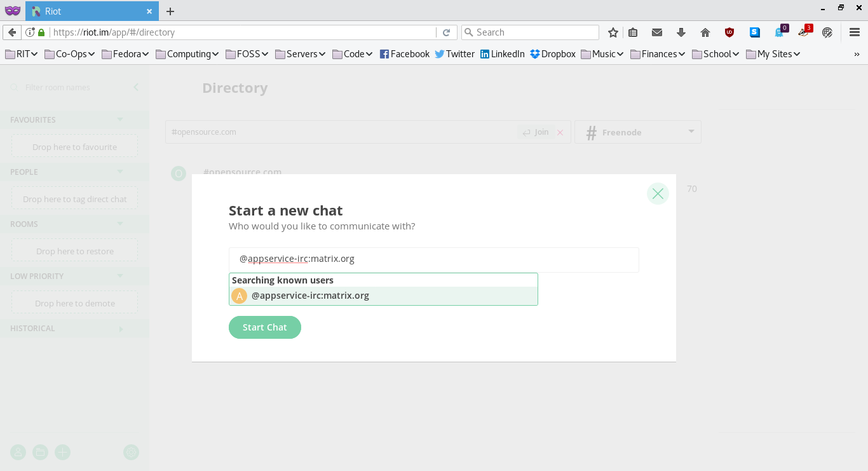Select the @appservice-irc:matrix.org suggestion
The width and height of the screenshot is (868, 471).
tap(311, 296)
